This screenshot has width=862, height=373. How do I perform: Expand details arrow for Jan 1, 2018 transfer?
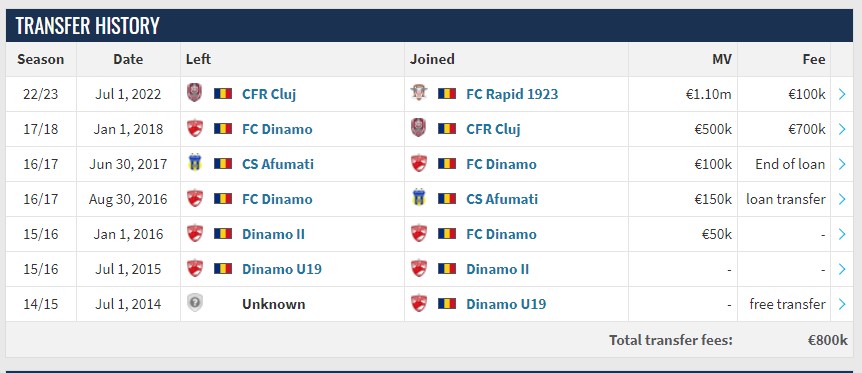pyautogui.click(x=842, y=129)
